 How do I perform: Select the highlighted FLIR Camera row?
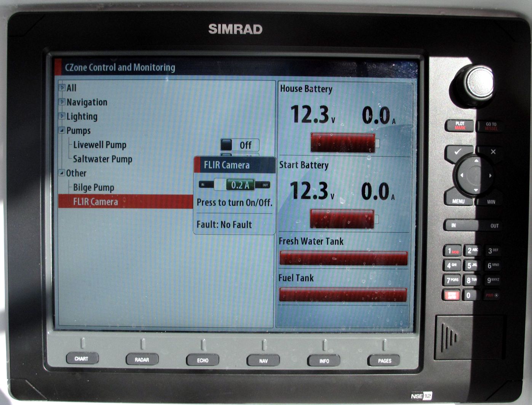click(x=126, y=202)
